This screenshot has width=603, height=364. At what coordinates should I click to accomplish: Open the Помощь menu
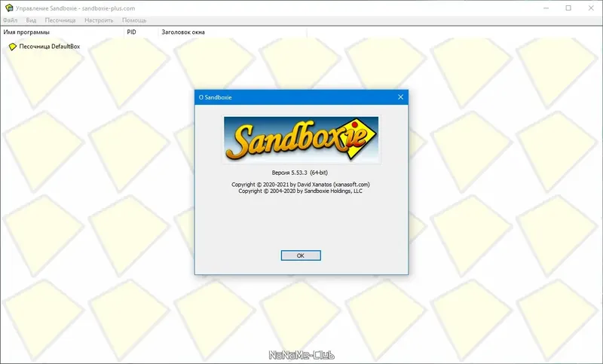point(134,20)
